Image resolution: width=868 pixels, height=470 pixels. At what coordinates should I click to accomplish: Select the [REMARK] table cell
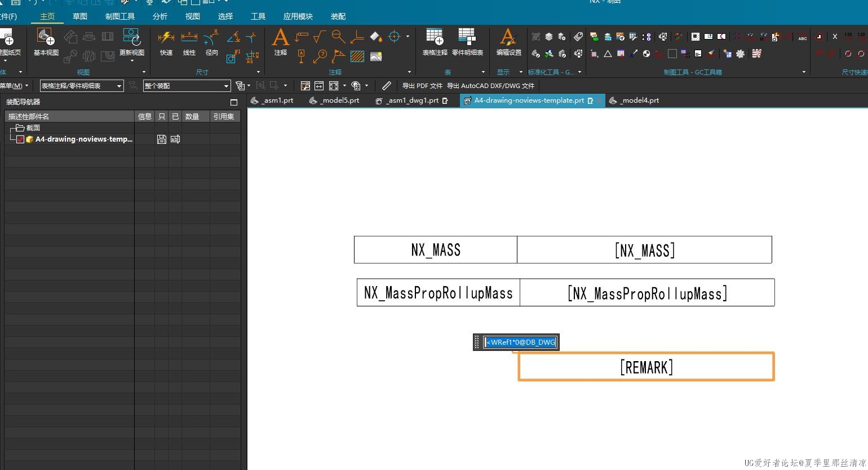pyautogui.click(x=646, y=367)
